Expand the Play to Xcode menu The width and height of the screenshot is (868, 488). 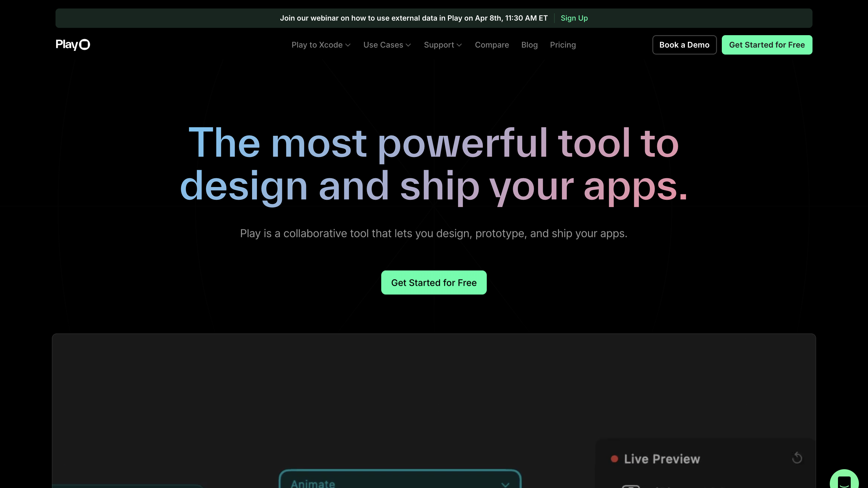click(x=321, y=45)
